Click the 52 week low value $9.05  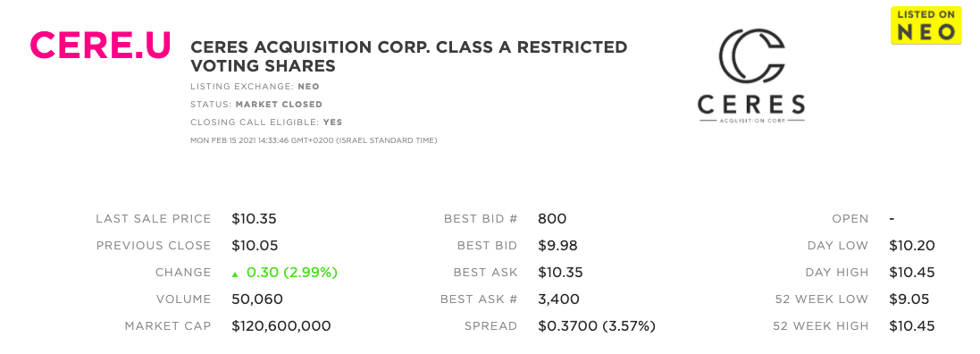[909, 299]
